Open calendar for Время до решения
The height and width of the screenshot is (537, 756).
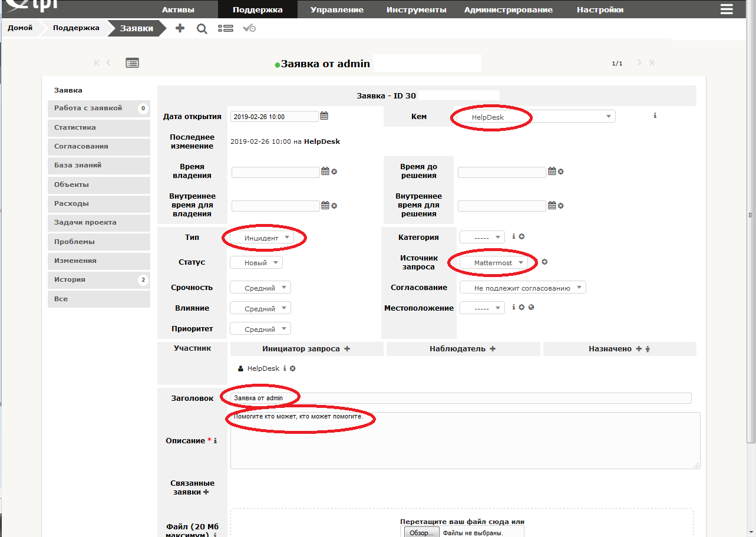tap(552, 172)
